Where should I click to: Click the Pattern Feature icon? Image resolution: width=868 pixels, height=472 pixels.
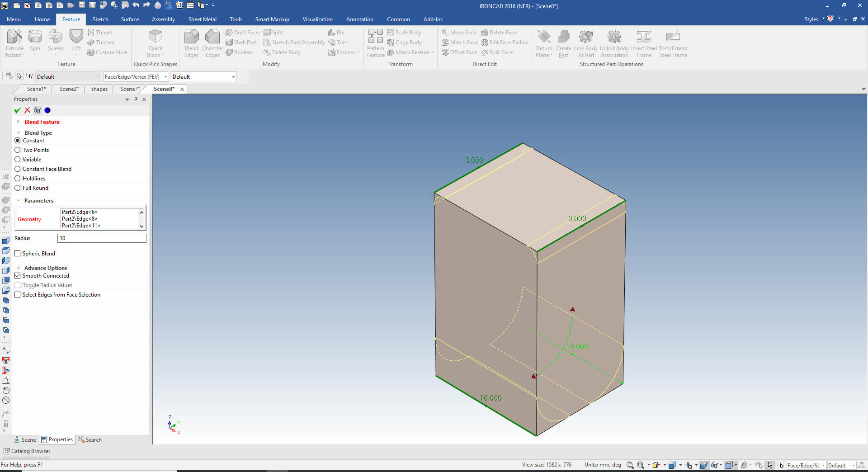tap(375, 37)
